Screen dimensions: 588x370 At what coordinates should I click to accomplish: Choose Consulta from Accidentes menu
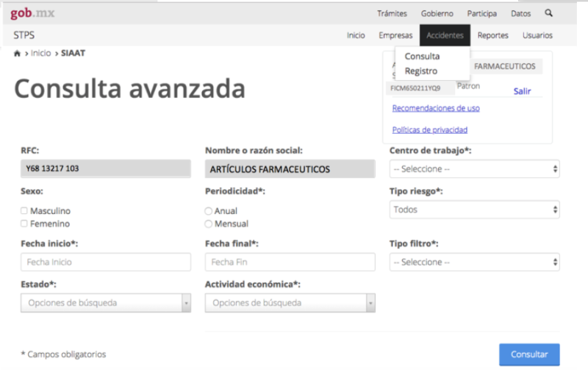[422, 57]
